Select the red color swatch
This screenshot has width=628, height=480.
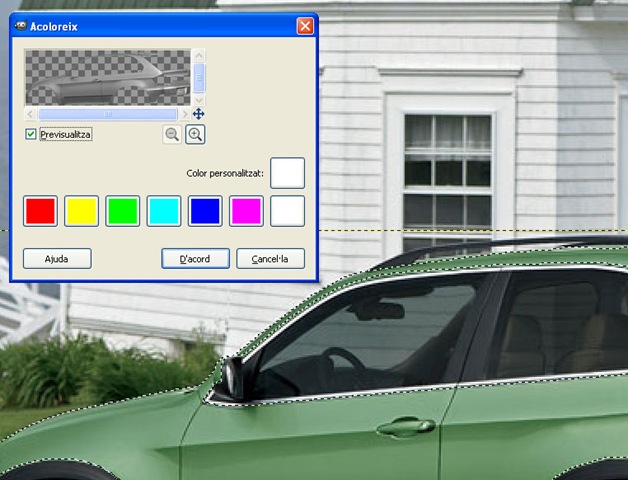pos(40,211)
